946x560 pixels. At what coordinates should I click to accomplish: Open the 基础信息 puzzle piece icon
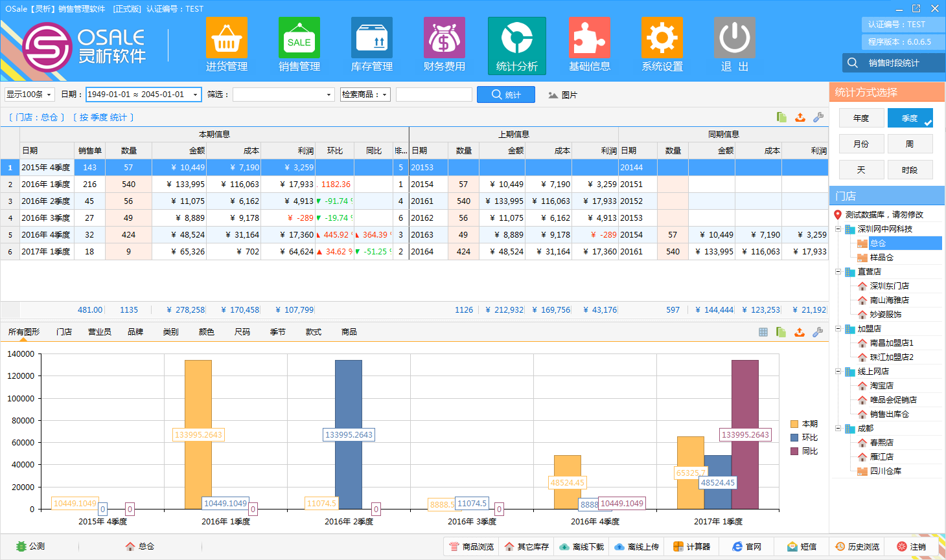590,45
